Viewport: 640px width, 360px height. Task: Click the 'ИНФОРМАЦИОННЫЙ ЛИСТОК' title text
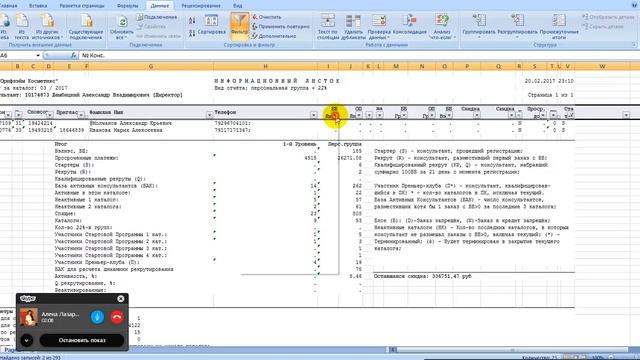pyautogui.click(x=277, y=81)
